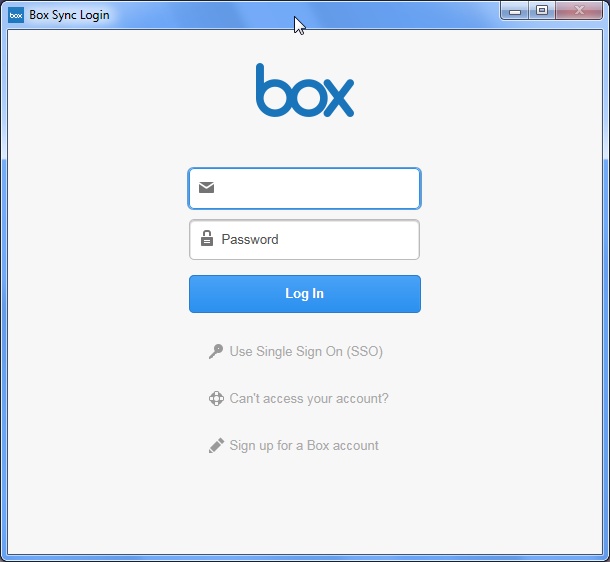
Task: Click the key icon beside SSO
Action: [216, 352]
